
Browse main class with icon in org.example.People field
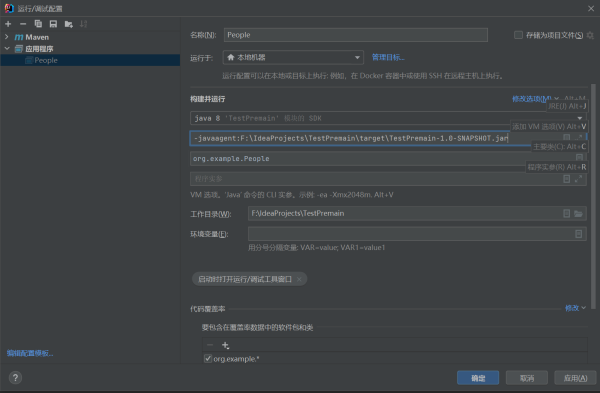(x=579, y=158)
